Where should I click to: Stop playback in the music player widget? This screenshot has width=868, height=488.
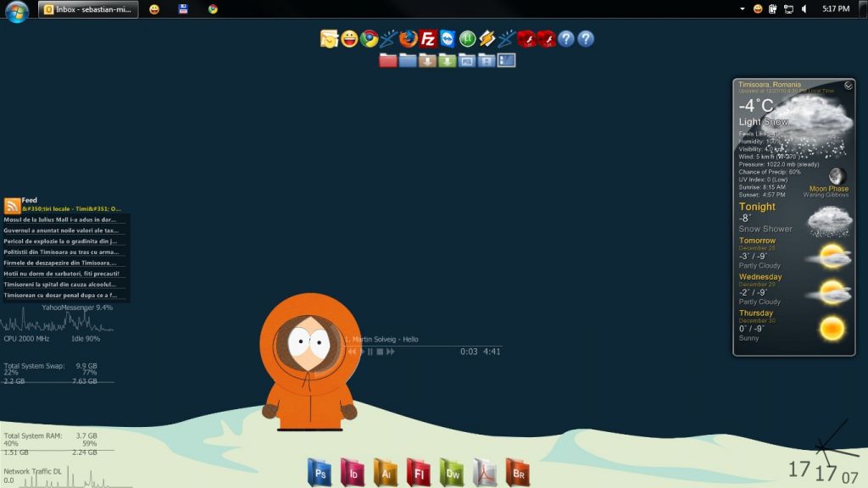380,352
